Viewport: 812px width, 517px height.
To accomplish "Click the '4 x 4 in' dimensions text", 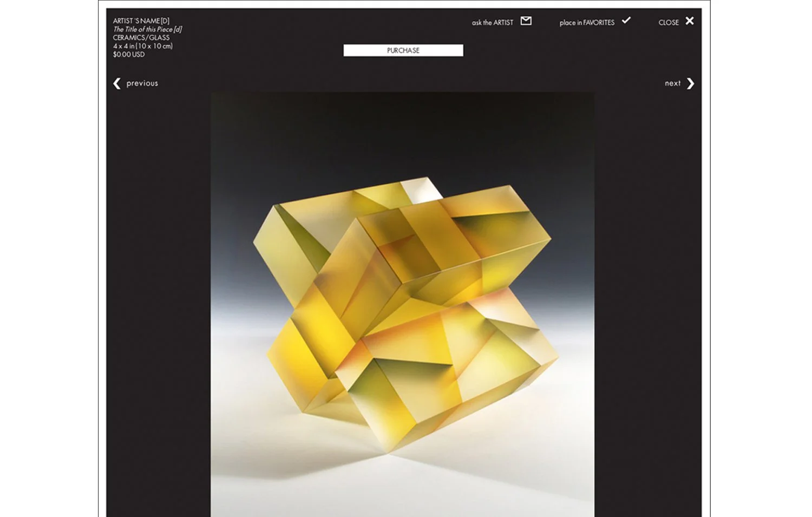I will tap(123, 46).
